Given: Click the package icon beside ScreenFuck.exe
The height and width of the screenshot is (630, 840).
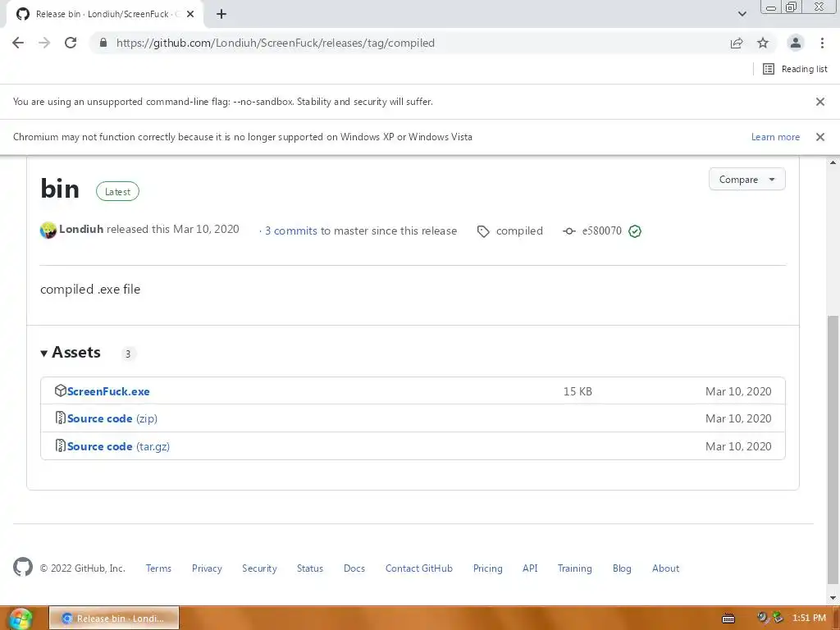Looking at the screenshot, I should pos(61,390).
